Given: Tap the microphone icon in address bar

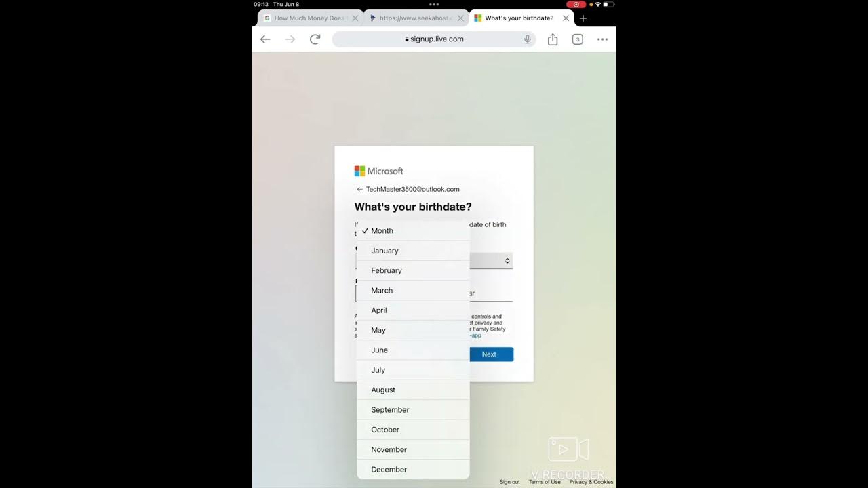Looking at the screenshot, I should pos(527,39).
